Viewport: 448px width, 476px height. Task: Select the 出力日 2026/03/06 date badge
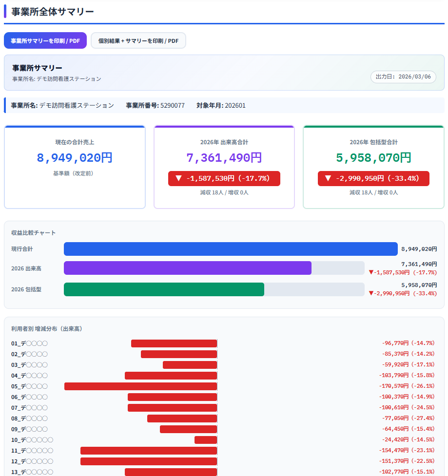(403, 77)
